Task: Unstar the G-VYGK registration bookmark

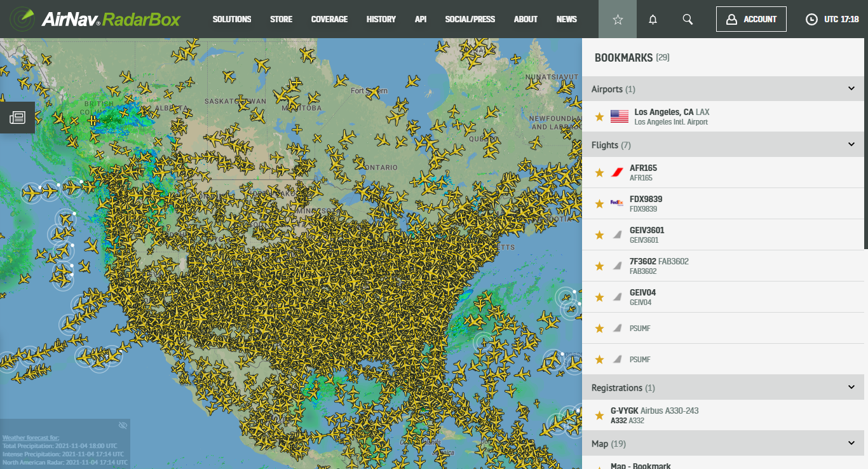Action: point(599,415)
